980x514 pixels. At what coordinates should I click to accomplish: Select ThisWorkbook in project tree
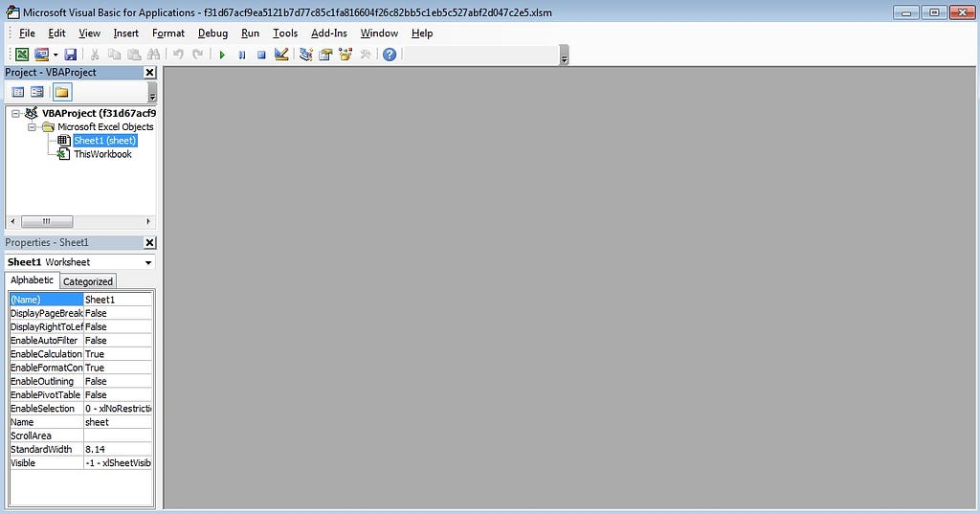pos(102,154)
